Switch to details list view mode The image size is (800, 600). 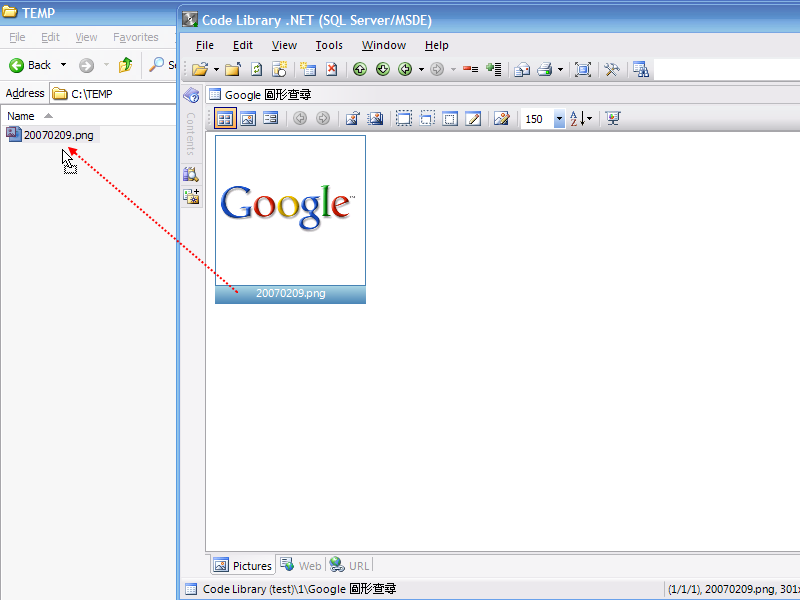click(x=271, y=119)
